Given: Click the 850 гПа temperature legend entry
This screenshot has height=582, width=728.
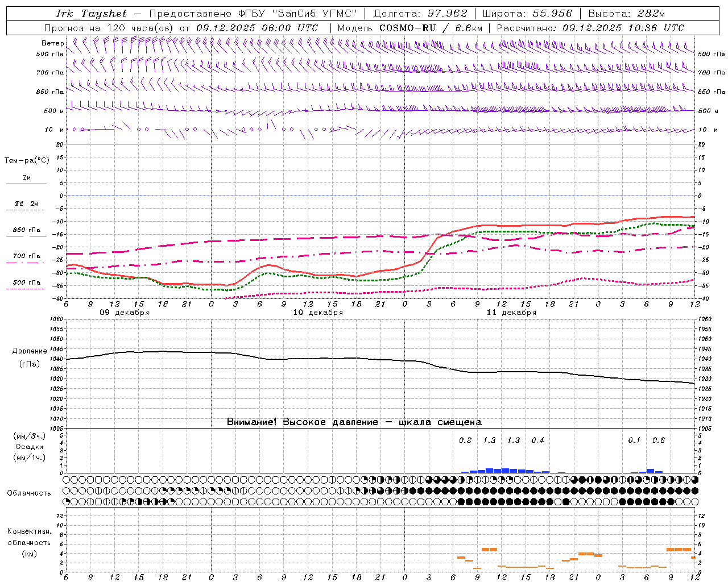Looking at the screenshot, I should 26,230.
